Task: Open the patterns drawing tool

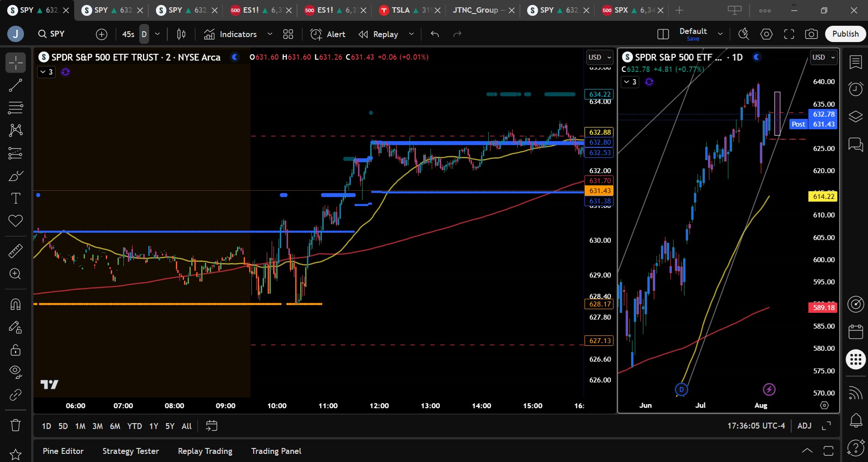Action: click(15, 131)
